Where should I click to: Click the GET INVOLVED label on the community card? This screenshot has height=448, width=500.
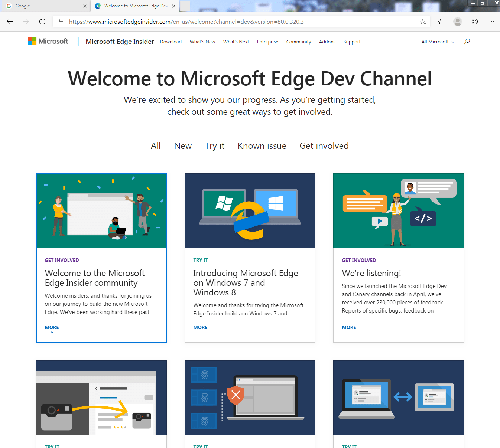(62, 260)
